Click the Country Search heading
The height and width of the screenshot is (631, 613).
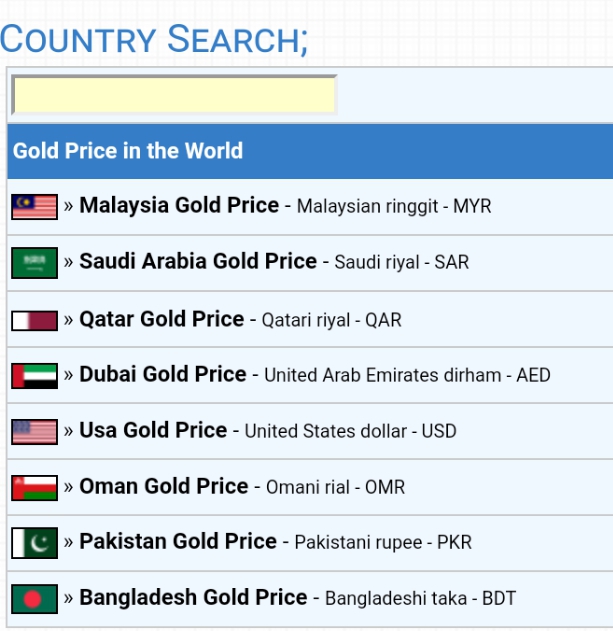coord(154,39)
